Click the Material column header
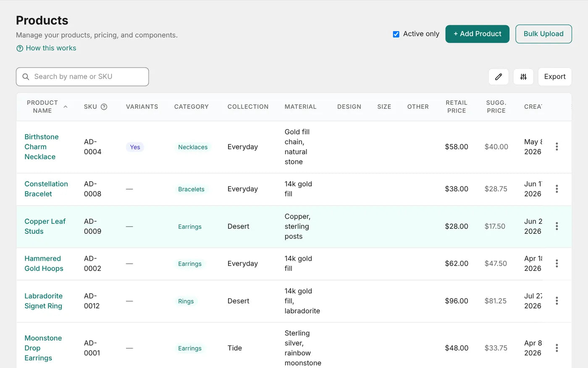The image size is (588, 368). pyautogui.click(x=301, y=107)
